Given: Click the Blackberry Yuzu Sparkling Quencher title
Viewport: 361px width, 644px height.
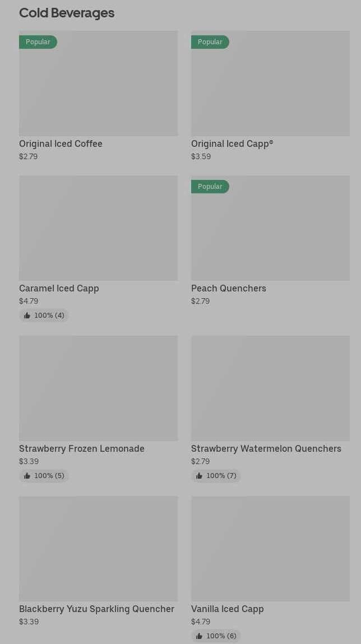Looking at the screenshot, I should 96,609.
